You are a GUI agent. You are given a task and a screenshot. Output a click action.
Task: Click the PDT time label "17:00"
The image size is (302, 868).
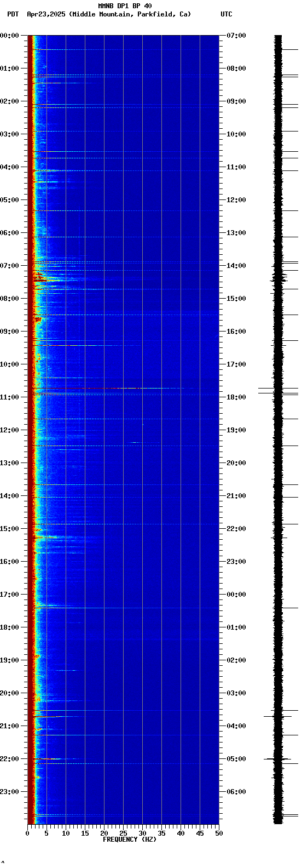pos(9,595)
